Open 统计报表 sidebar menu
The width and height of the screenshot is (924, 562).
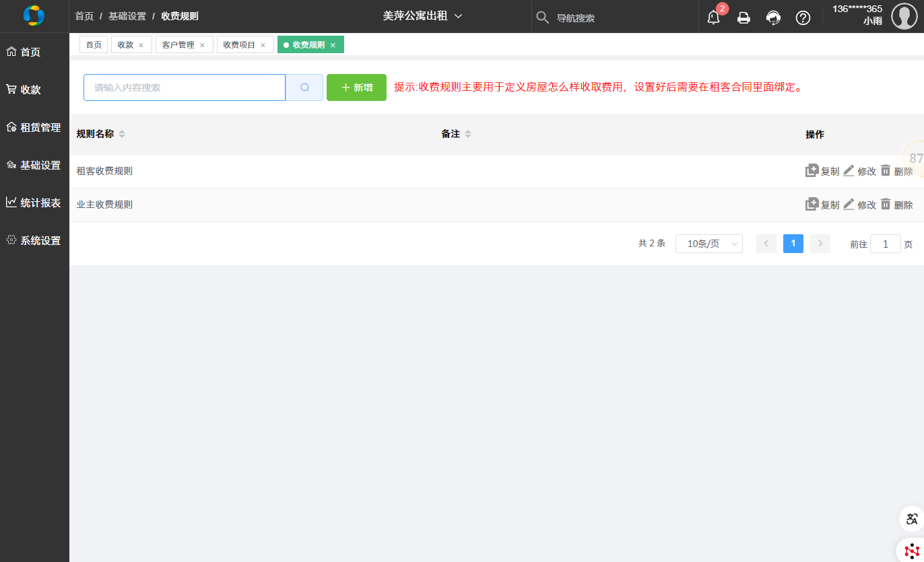pyautogui.click(x=34, y=203)
